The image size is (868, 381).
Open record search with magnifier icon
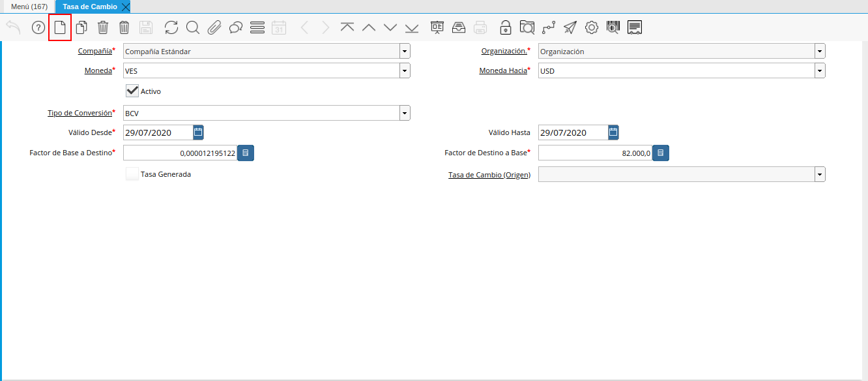click(x=193, y=27)
